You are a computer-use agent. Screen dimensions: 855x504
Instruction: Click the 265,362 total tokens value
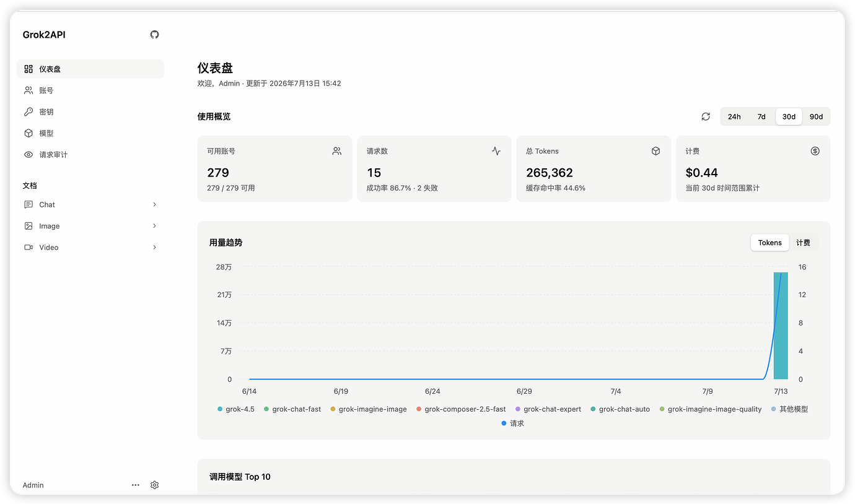point(550,173)
